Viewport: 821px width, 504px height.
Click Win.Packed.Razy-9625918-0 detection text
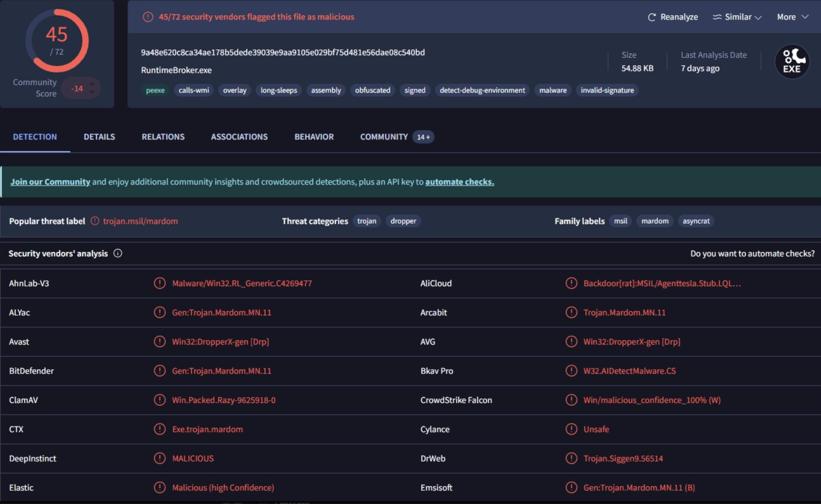pos(224,400)
